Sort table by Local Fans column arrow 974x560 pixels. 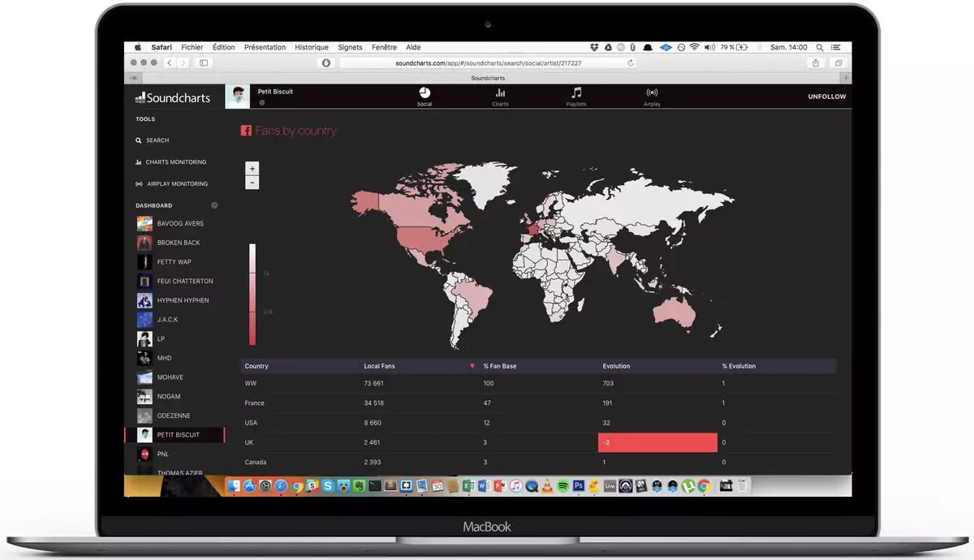point(472,366)
